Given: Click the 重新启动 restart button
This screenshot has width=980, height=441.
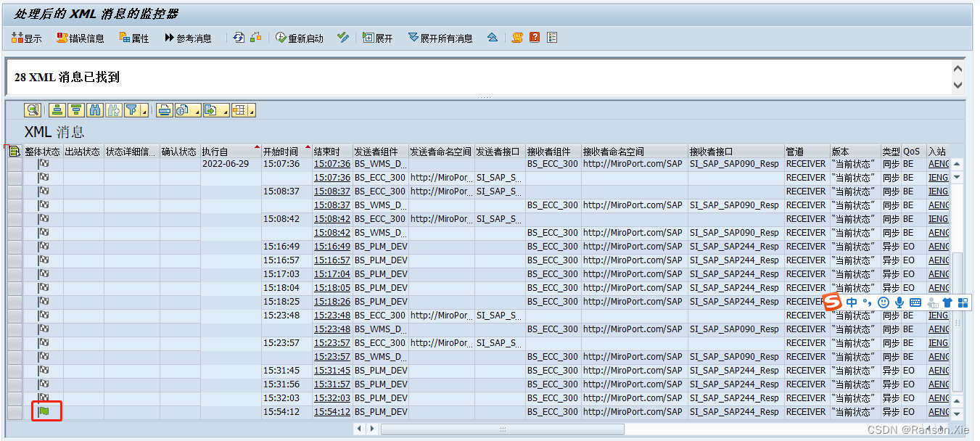Looking at the screenshot, I should tap(299, 38).
